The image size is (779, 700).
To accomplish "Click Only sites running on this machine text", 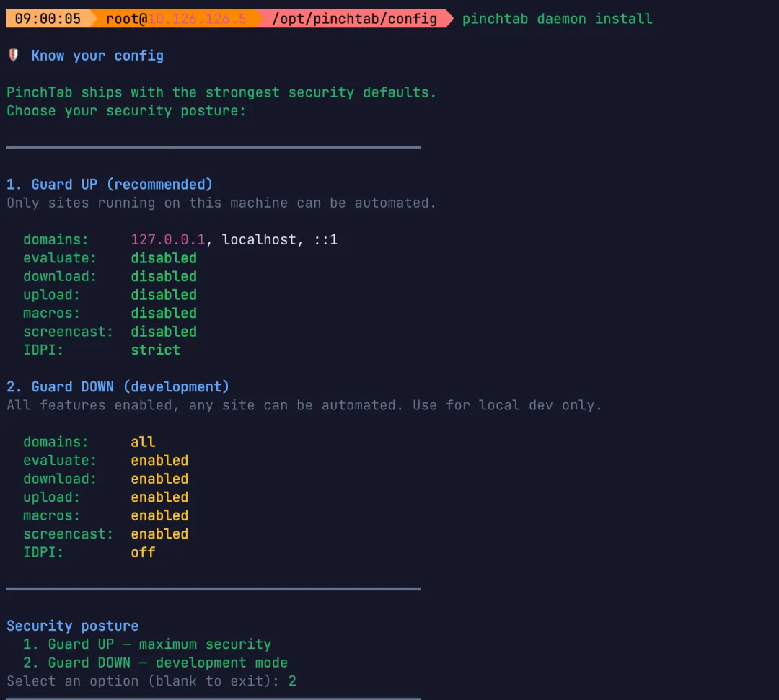I will pyautogui.click(x=221, y=203).
